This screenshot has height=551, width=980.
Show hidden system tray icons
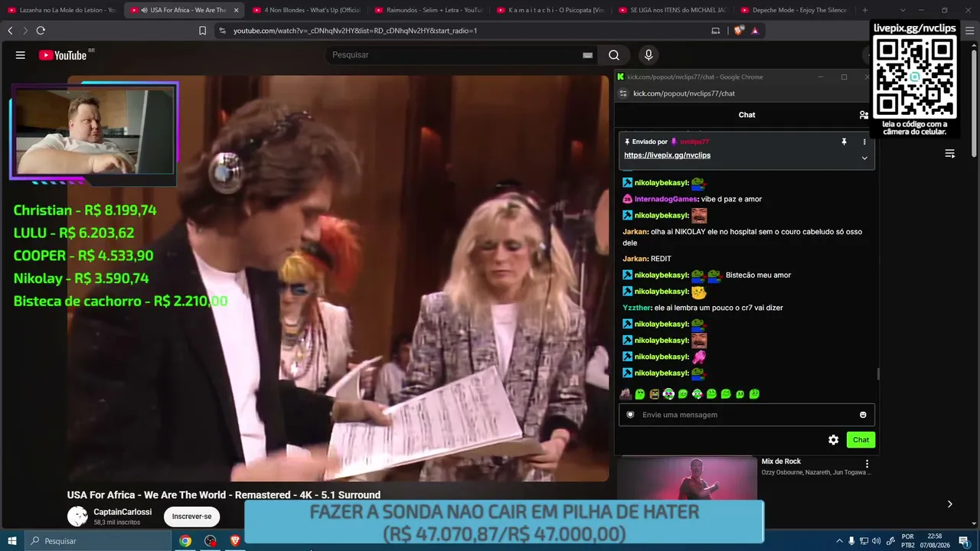[839, 541]
